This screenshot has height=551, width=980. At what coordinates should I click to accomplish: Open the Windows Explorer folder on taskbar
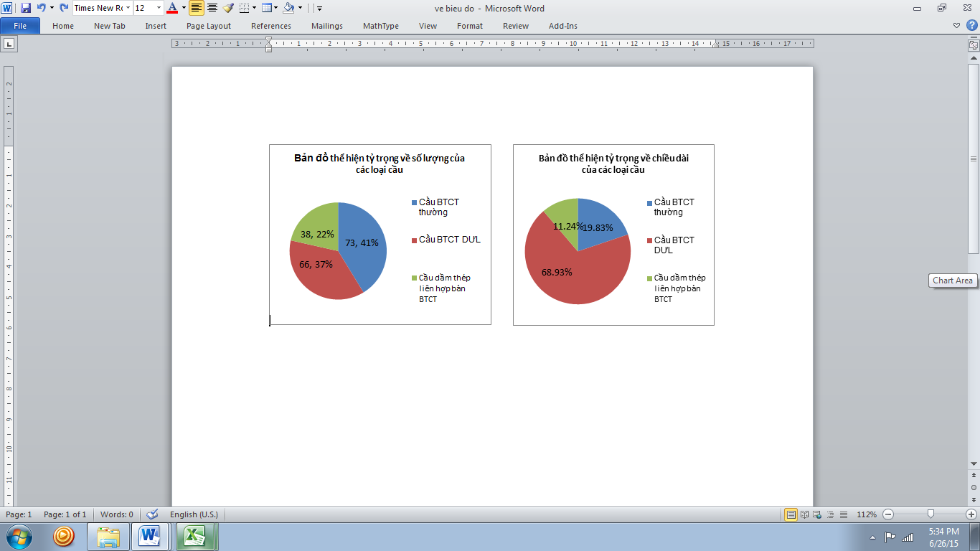pos(108,536)
